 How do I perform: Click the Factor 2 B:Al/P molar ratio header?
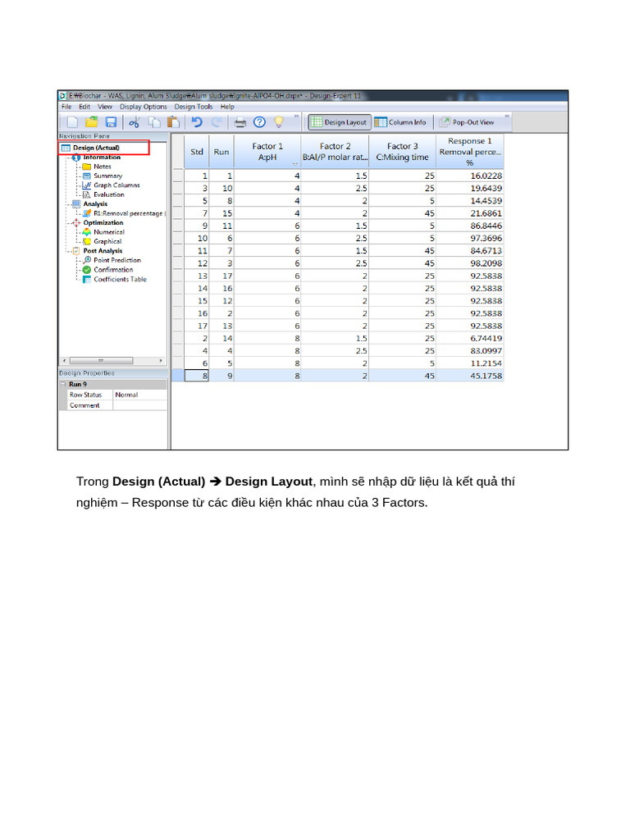pos(335,152)
